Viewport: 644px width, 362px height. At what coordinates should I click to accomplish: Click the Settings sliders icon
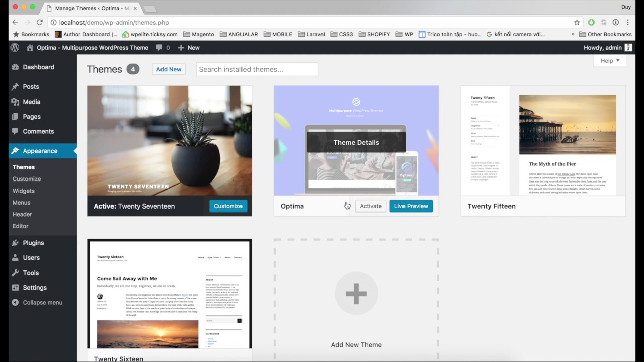pyautogui.click(x=15, y=288)
